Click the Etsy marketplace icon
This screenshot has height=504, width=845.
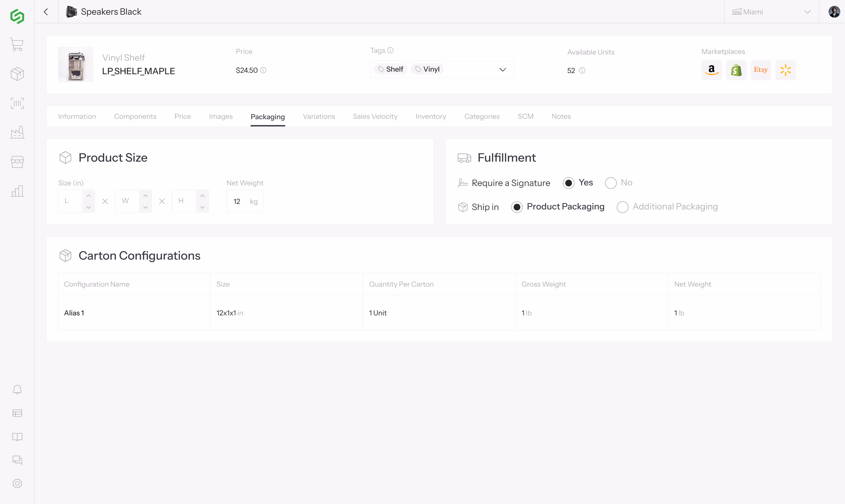pyautogui.click(x=761, y=70)
